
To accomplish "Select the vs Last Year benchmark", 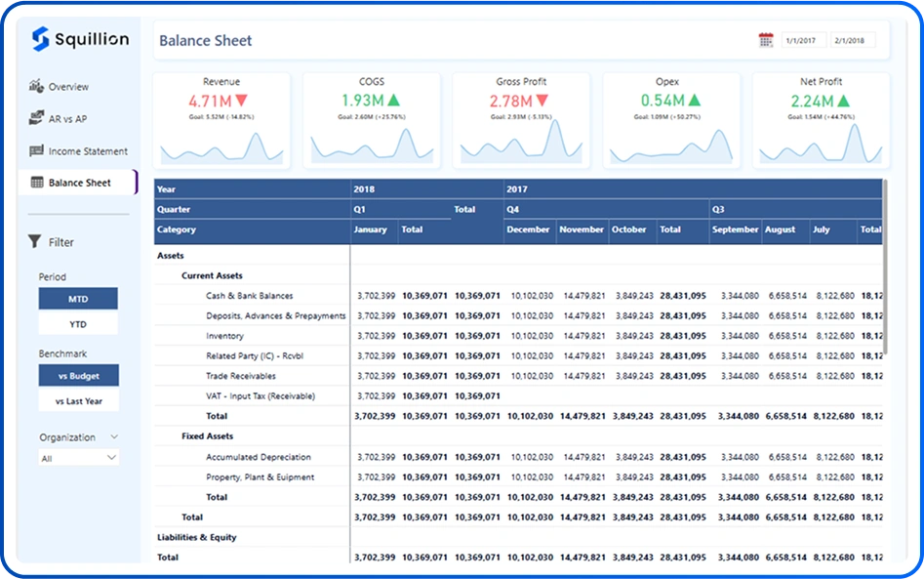I will (x=78, y=400).
